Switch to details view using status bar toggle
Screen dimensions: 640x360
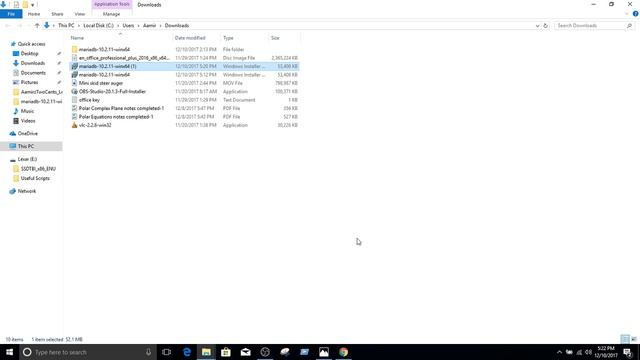click(x=625, y=339)
